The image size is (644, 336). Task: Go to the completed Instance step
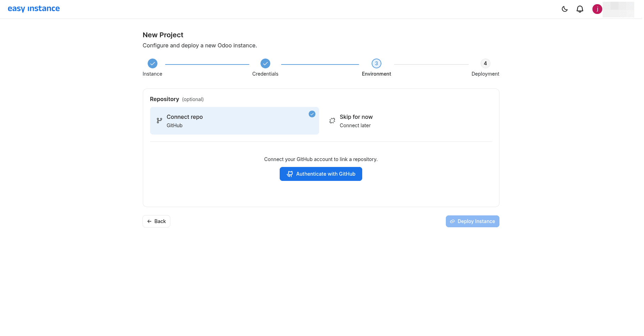coord(153,63)
